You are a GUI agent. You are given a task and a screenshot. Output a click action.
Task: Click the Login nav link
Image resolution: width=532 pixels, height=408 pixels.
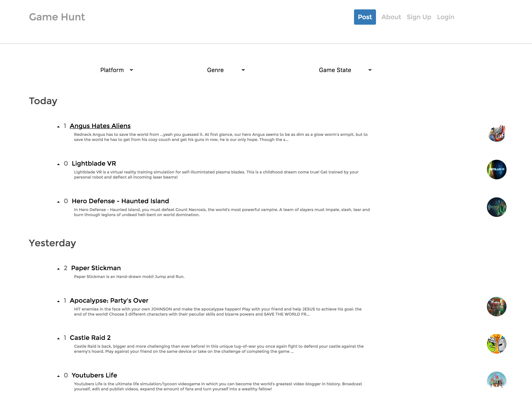click(445, 17)
